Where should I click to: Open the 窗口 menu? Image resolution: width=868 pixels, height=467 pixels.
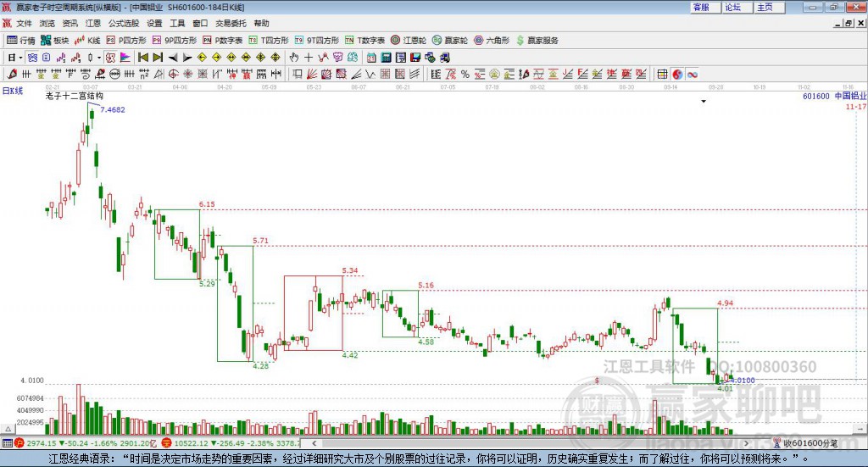(x=200, y=23)
